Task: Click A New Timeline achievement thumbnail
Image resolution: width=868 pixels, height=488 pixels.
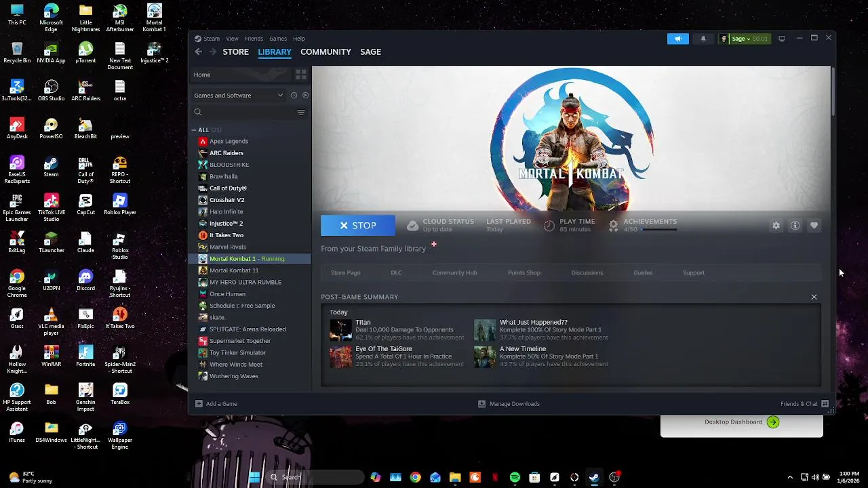Action: point(485,357)
